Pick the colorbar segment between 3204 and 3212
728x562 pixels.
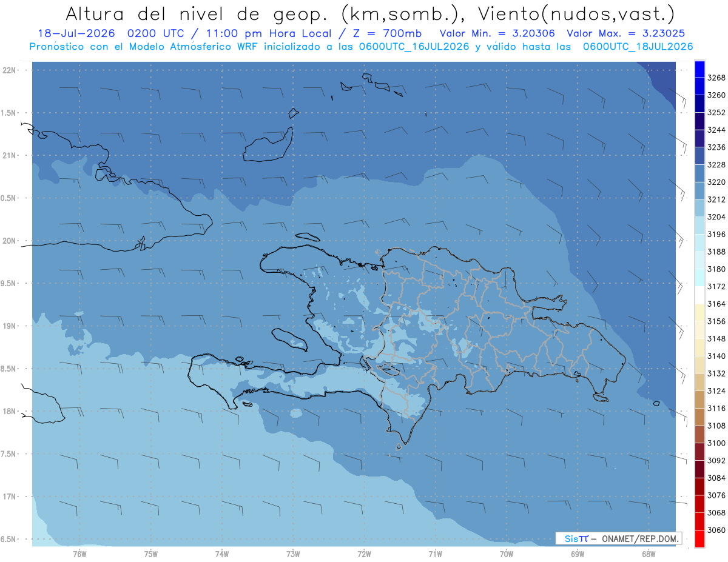pyautogui.click(x=699, y=208)
